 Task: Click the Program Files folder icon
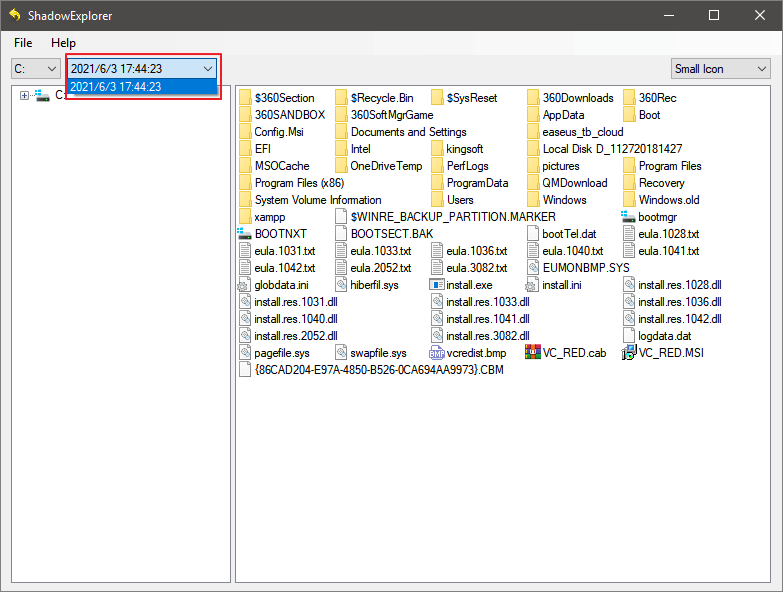click(629, 166)
